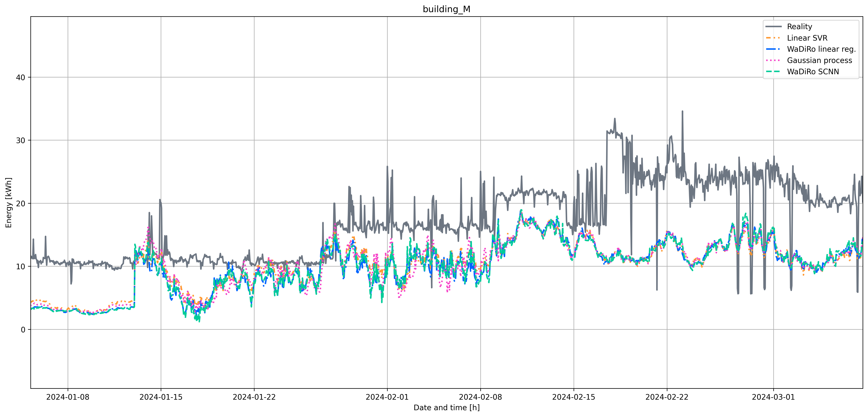Click the gray Reality line sample in legend
The image size is (868, 417).
coord(773,27)
